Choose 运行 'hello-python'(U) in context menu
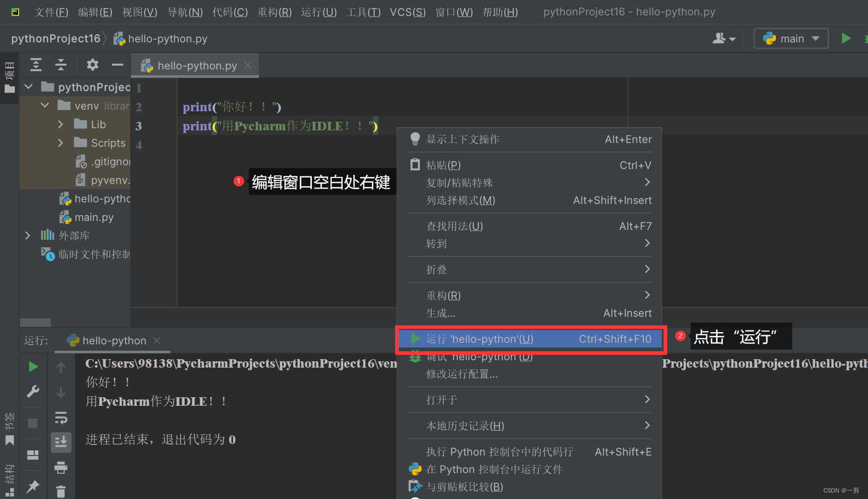The width and height of the screenshot is (868, 499). pos(530,339)
